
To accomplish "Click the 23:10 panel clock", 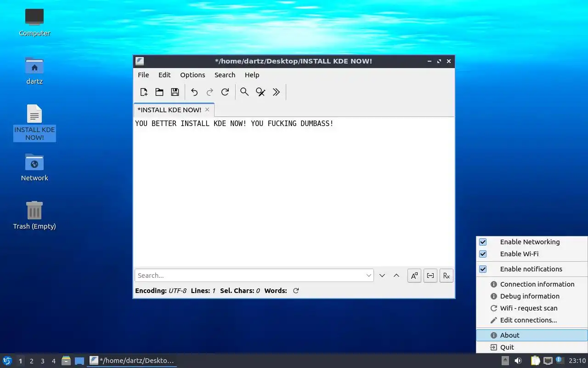I will [x=577, y=361].
